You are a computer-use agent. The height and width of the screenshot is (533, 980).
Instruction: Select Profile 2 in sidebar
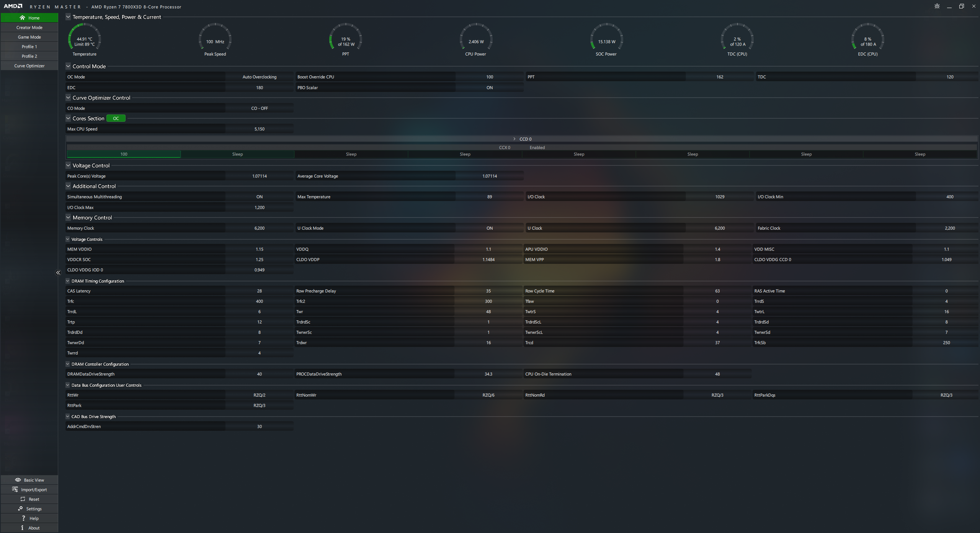click(x=29, y=56)
